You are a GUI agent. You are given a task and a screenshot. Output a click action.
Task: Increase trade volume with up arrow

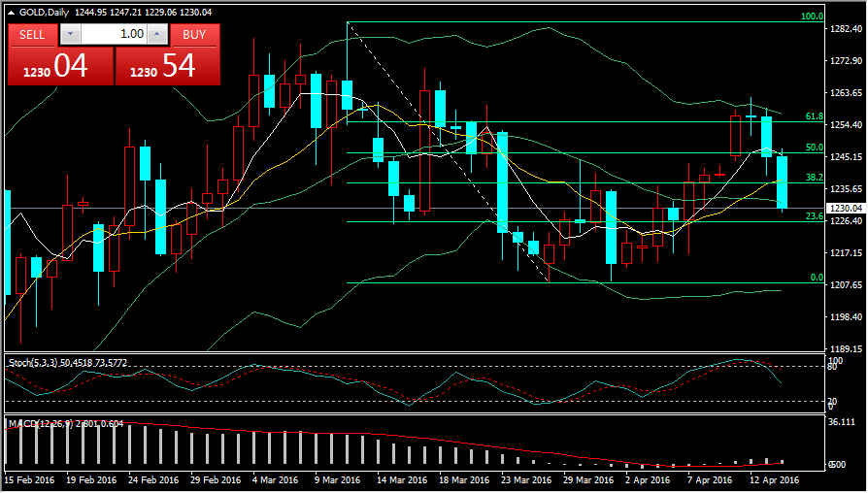tap(158, 34)
